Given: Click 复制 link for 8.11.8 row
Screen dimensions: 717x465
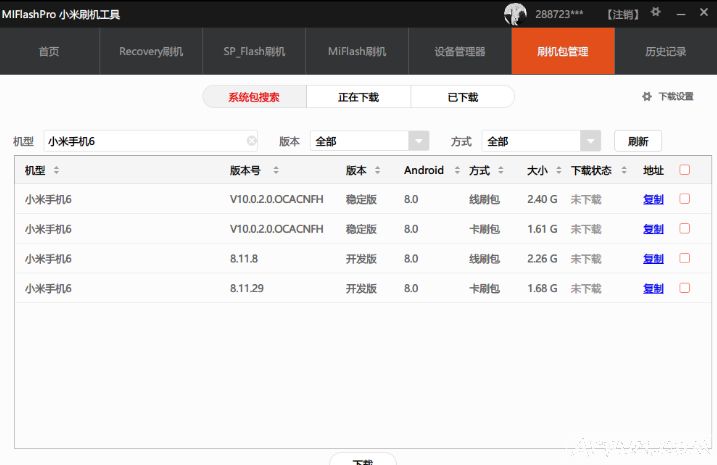Looking at the screenshot, I should point(653,259).
